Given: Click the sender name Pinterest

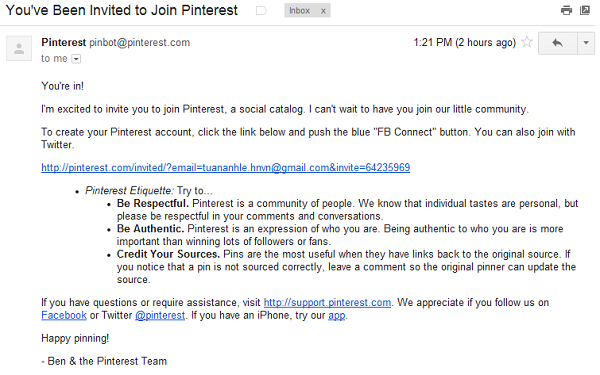Looking at the screenshot, I should pyautogui.click(x=64, y=42).
